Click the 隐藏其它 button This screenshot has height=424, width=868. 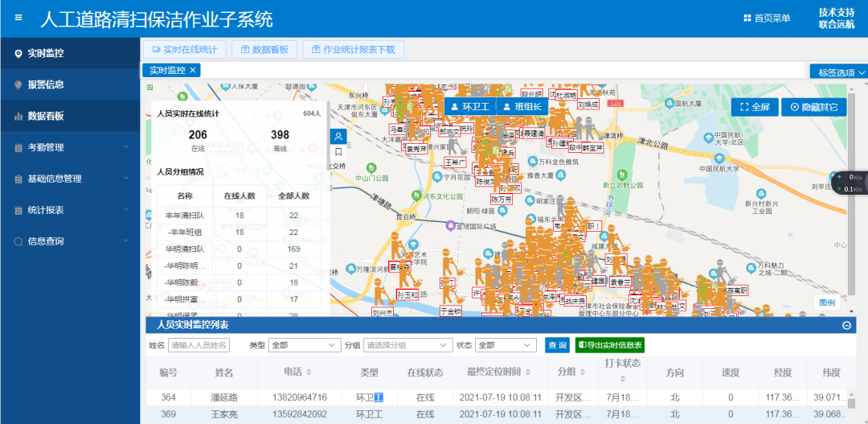(x=813, y=107)
